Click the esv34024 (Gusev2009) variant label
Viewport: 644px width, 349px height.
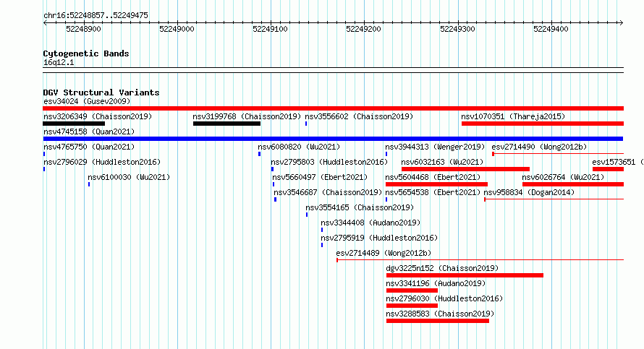pyautogui.click(x=87, y=101)
